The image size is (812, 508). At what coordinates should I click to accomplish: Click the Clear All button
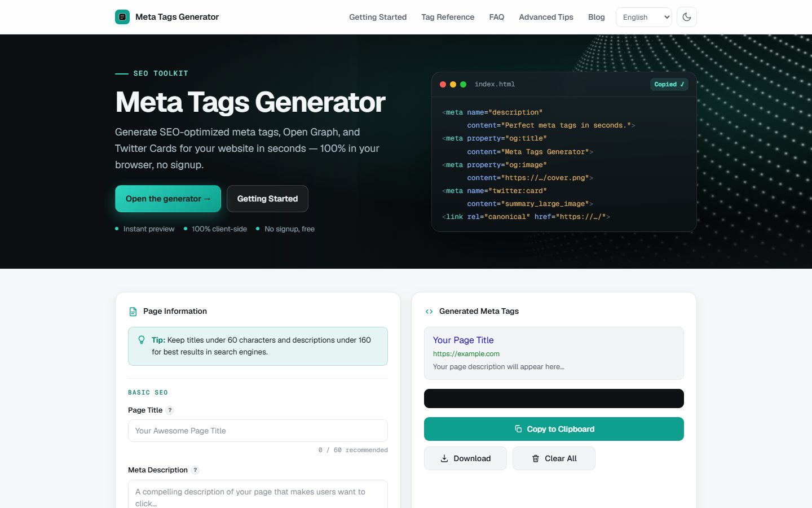(554, 458)
